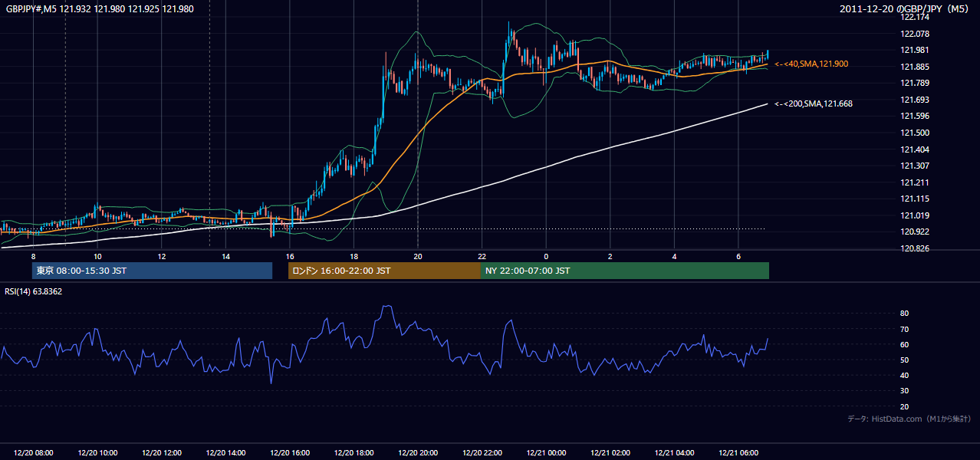Click the bottom time label 12/20 22:00

click(482, 453)
